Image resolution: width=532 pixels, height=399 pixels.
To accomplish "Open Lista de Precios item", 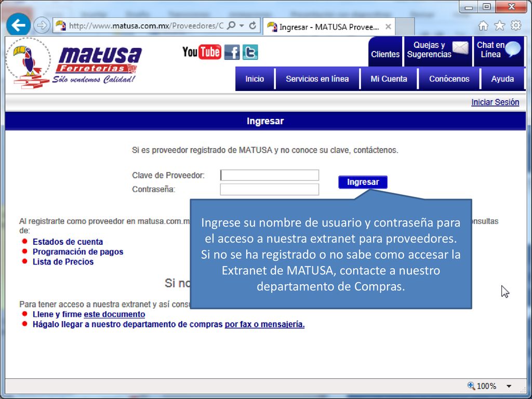I will (63, 262).
